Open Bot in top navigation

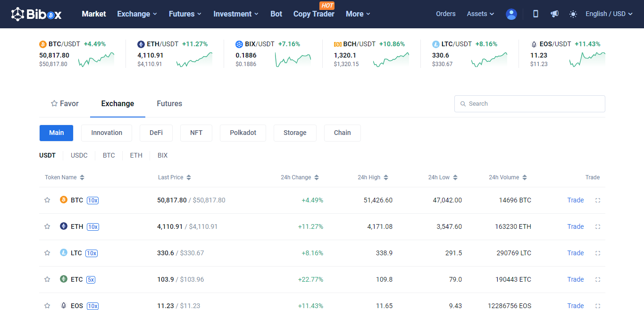click(276, 14)
